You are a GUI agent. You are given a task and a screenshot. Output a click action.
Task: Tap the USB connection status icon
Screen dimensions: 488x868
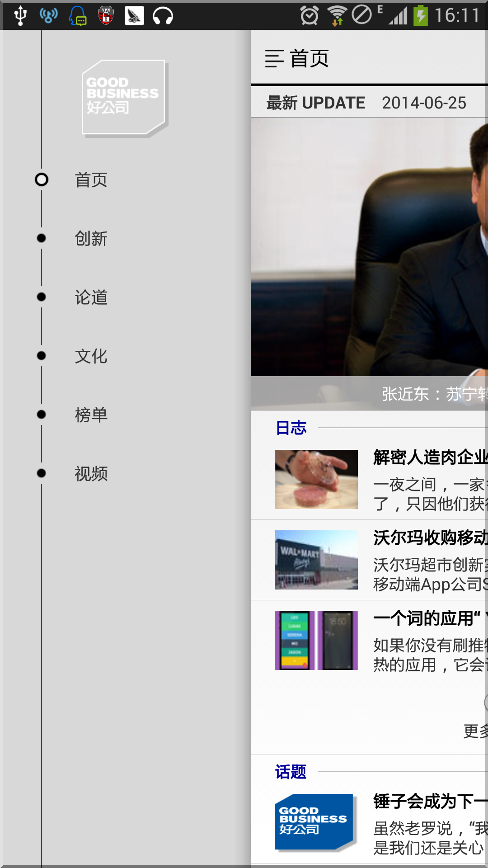[20, 15]
